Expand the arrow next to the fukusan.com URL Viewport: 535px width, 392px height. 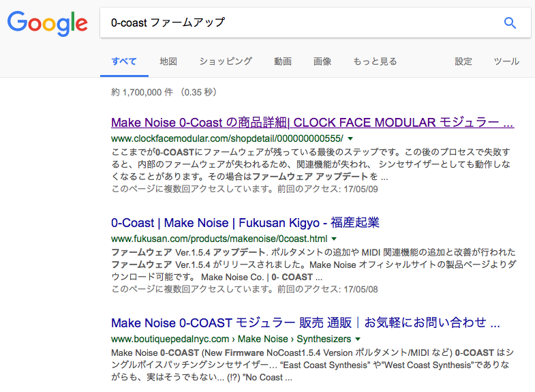(334, 239)
